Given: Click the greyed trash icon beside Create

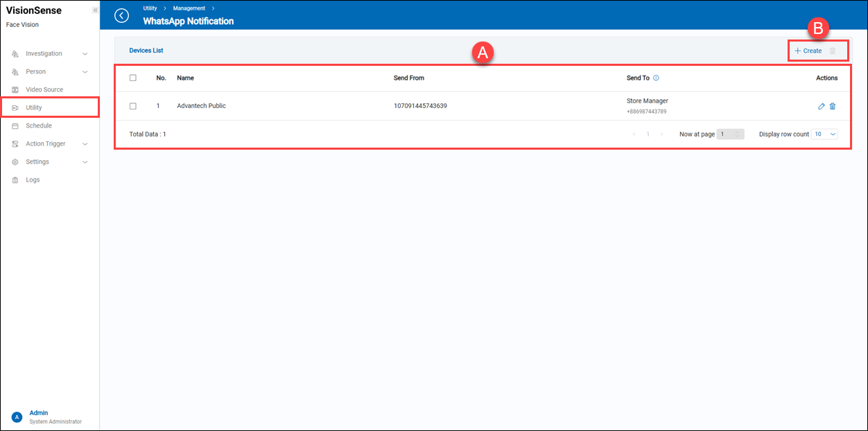Looking at the screenshot, I should [x=833, y=51].
